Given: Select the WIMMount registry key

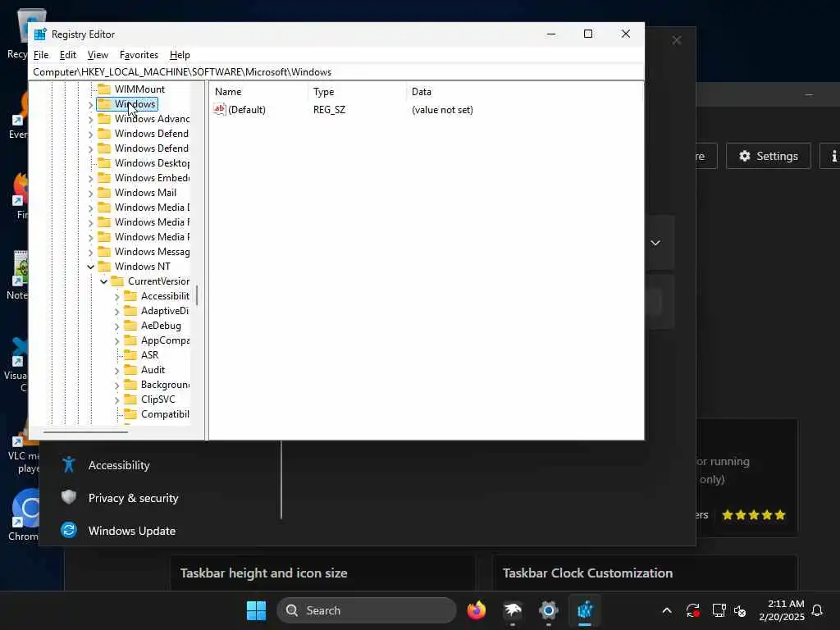Looking at the screenshot, I should 139,89.
